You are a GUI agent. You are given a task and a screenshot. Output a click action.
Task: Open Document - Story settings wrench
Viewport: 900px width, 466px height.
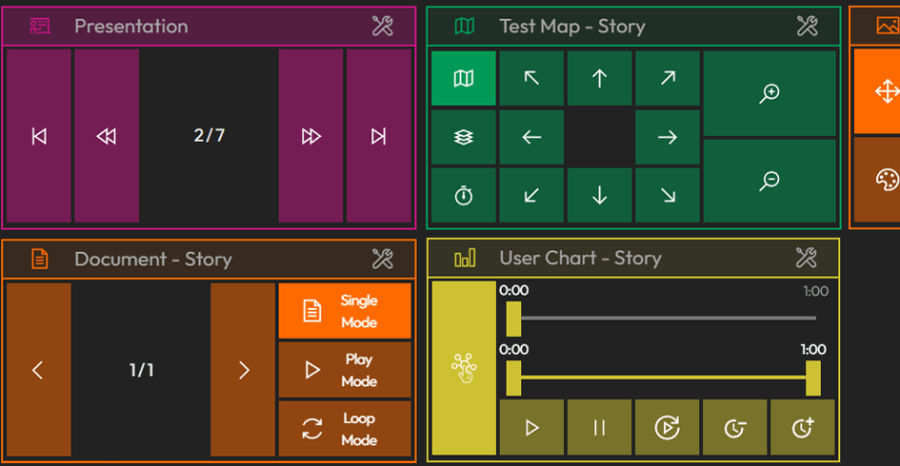(382, 259)
